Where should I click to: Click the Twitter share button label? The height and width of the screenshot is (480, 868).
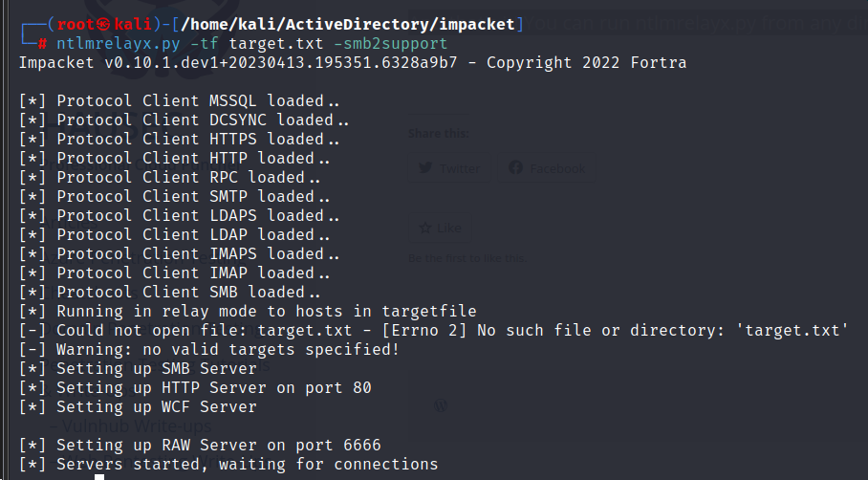[460, 168]
